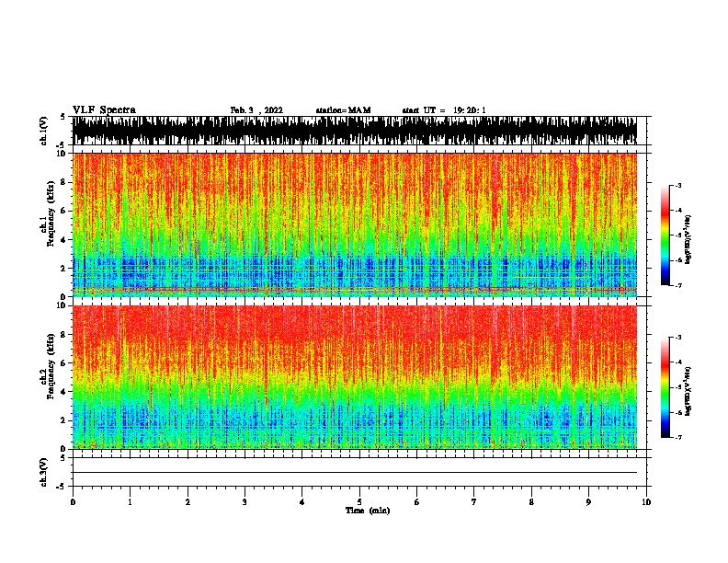The height and width of the screenshot is (563, 728).
Task: Click the '-7' label on ch.2 color bar
Action: [x=677, y=437]
